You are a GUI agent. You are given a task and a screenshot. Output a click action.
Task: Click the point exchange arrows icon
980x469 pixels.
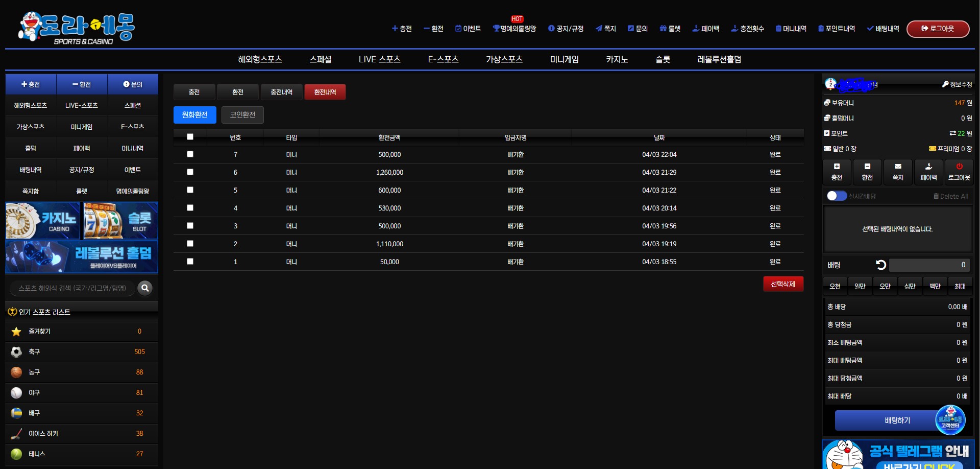pyautogui.click(x=952, y=133)
